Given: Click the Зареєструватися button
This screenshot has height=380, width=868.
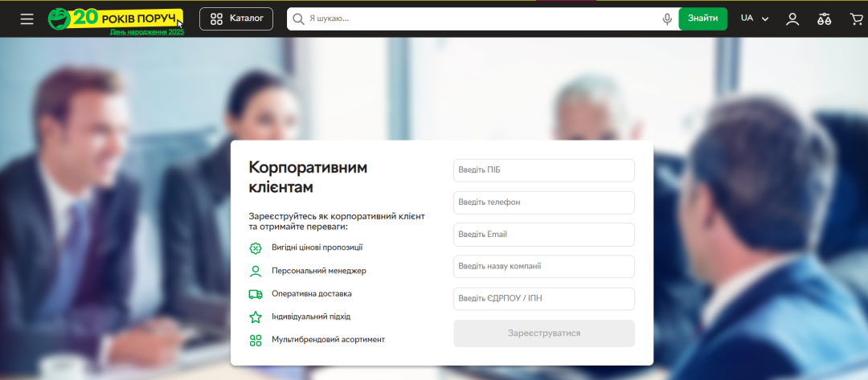Looking at the screenshot, I should click(543, 333).
